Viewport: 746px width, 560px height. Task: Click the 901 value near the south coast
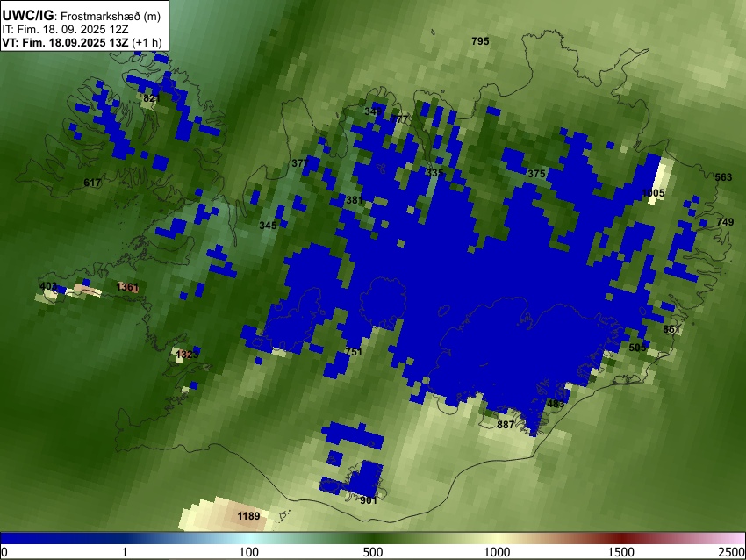pos(369,500)
